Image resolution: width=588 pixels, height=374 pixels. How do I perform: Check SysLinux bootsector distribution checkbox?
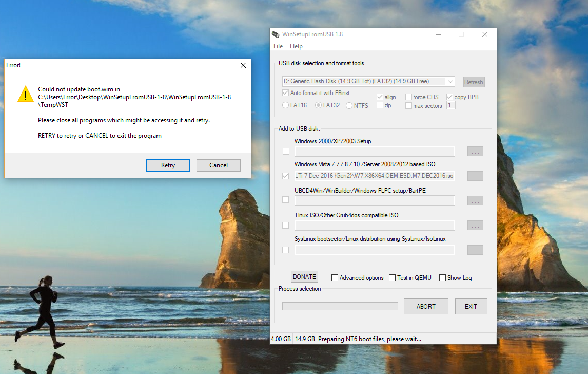286,250
